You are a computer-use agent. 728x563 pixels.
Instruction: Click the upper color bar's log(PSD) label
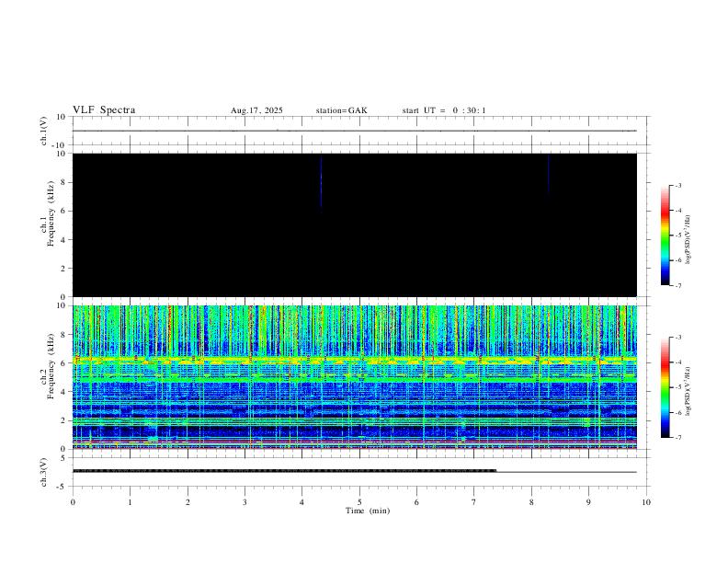coord(688,236)
